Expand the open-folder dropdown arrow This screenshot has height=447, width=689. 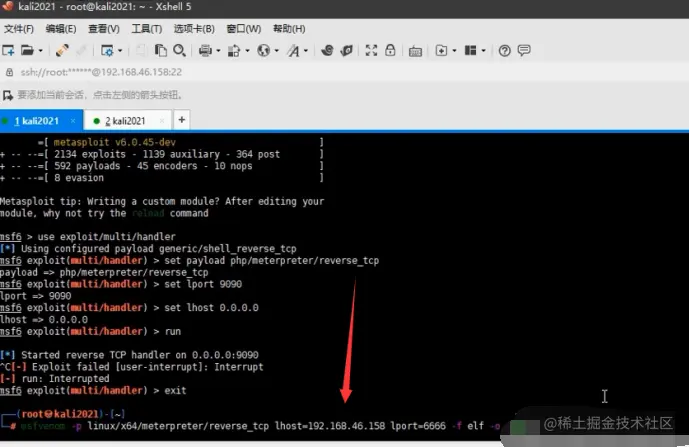40,51
